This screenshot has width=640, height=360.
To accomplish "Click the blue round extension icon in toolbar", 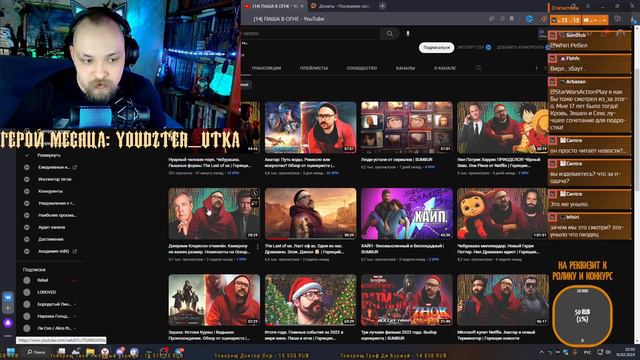I will click(529, 19).
